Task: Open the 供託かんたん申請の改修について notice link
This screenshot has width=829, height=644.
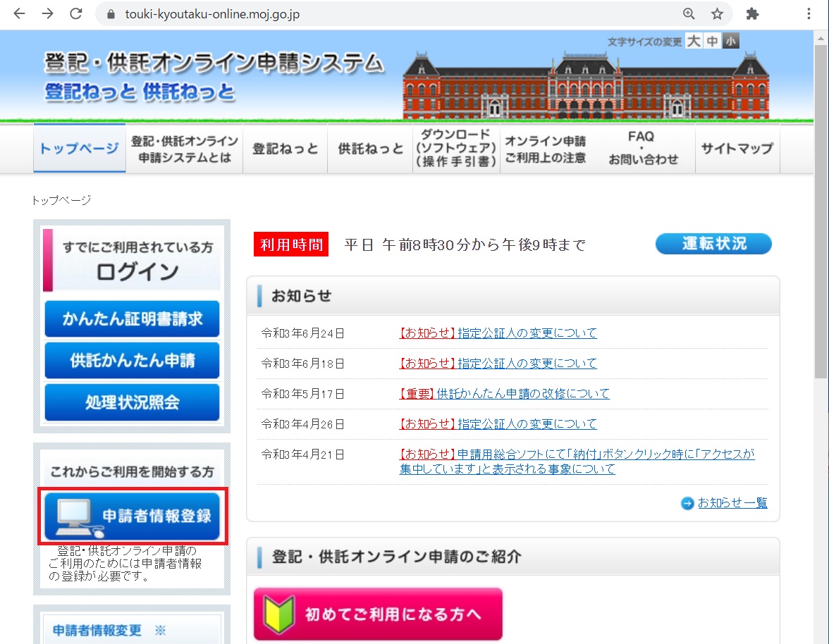Action: (522, 394)
